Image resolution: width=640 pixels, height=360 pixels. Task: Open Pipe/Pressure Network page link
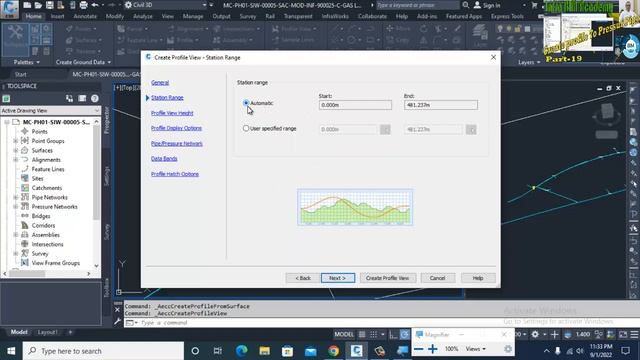(x=177, y=144)
